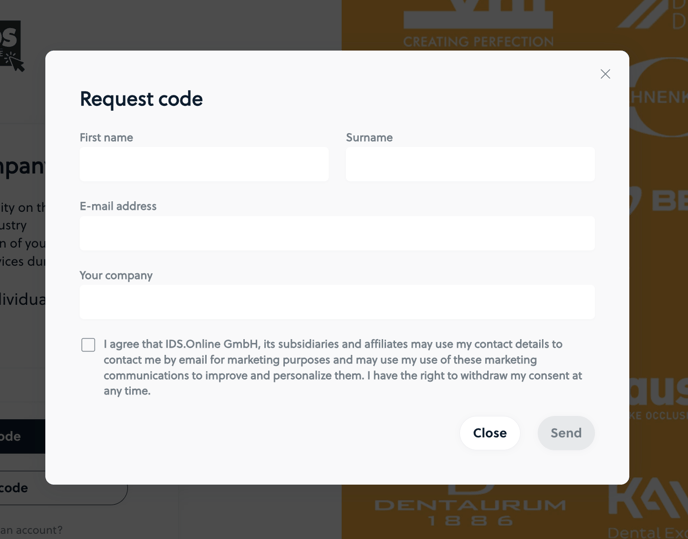
Task: Click the Request code heading
Action: click(x=141, y=99)
